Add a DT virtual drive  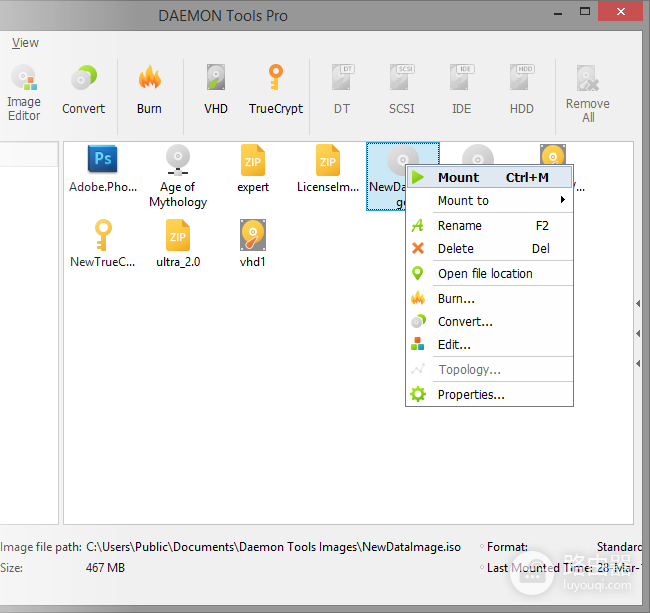point(342,90)
